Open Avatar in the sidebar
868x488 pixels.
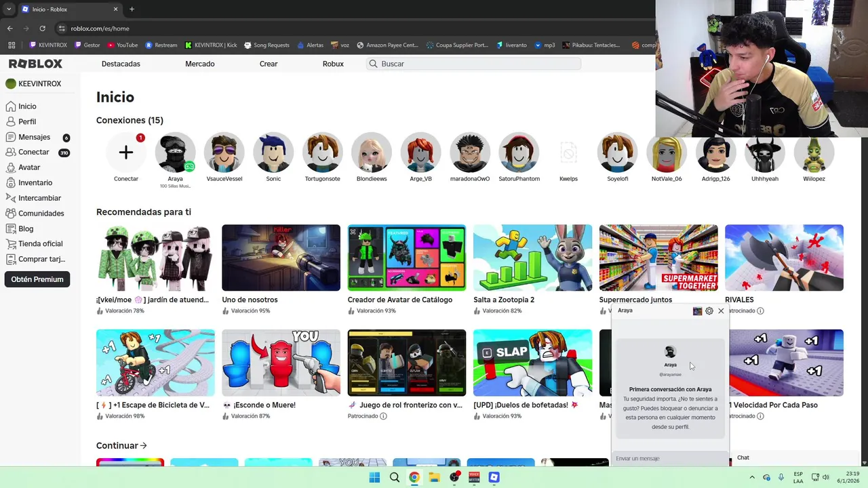tap(23, 167)
